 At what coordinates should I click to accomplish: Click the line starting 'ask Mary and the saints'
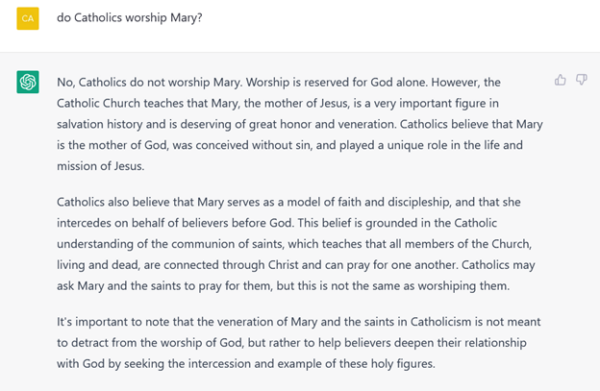coord(283,286)
